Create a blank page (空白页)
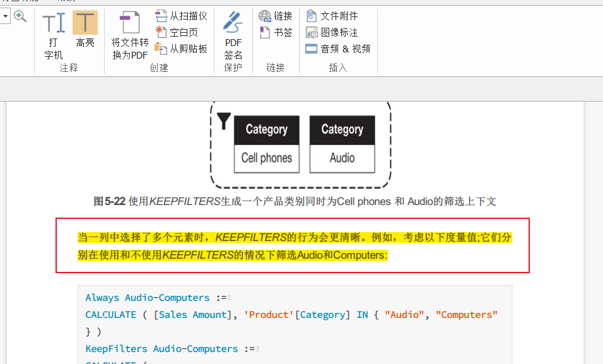The width and height of the screenshot is (603, 364). 177,32
